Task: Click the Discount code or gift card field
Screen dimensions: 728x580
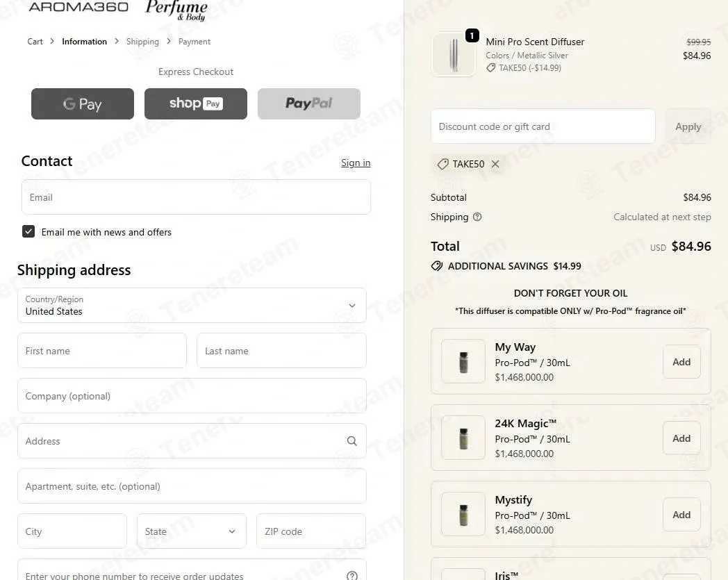Action: click(x=543, y=126)
